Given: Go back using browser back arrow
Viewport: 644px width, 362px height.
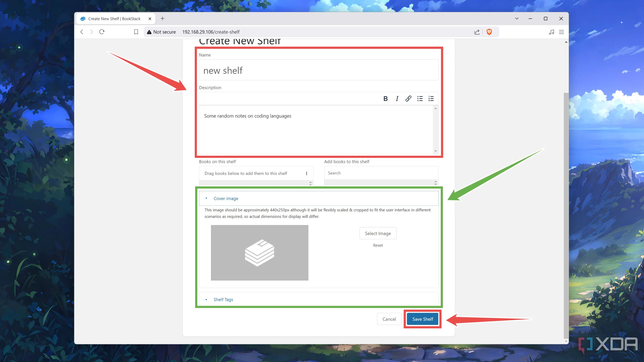Looking at the screenshot, I should (x=82, y=32).
